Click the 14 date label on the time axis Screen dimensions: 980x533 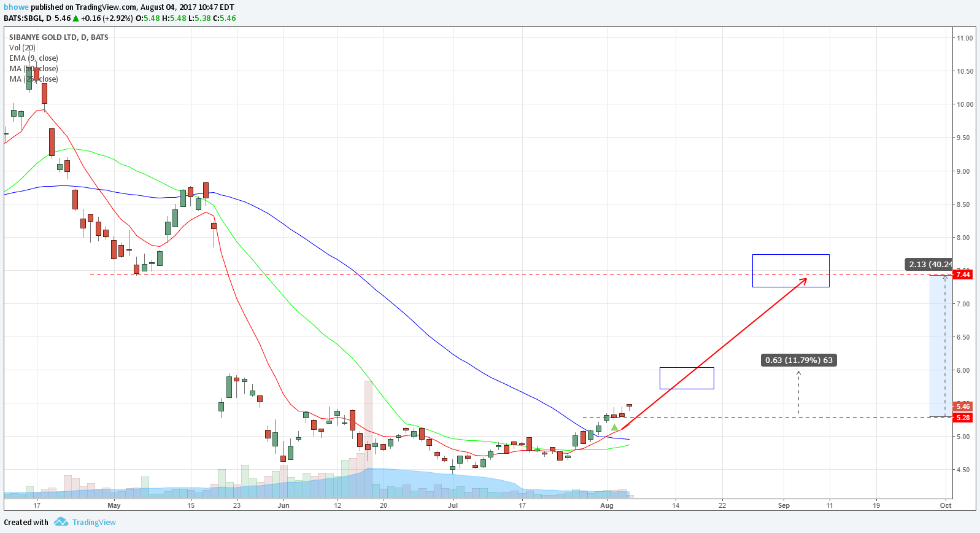tap(676, 505)
